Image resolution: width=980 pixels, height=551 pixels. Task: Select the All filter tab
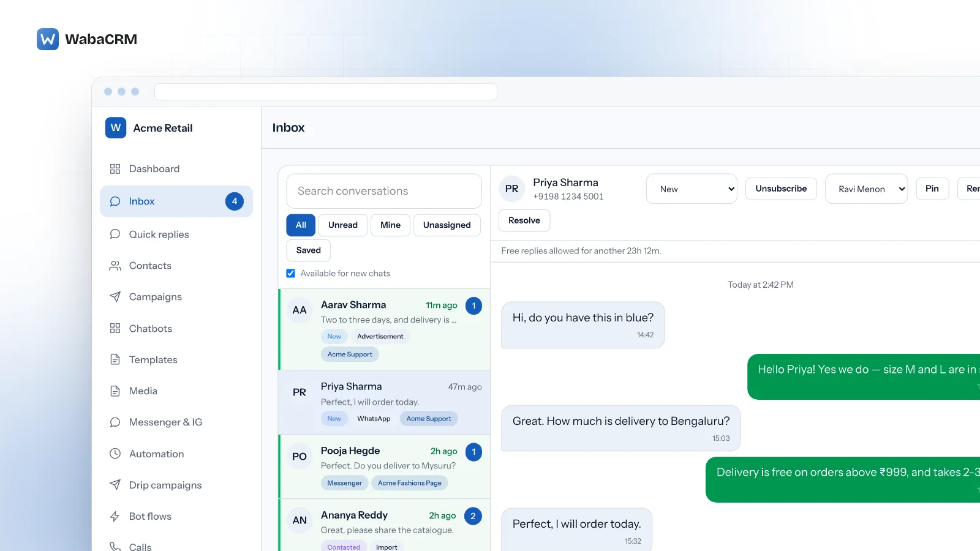(301, 225)
